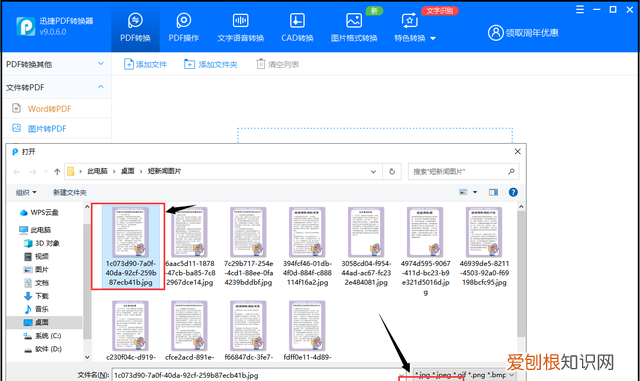
Task: Select file 394fcf46-01db thumbnail
Action: [x=307, y=232]
